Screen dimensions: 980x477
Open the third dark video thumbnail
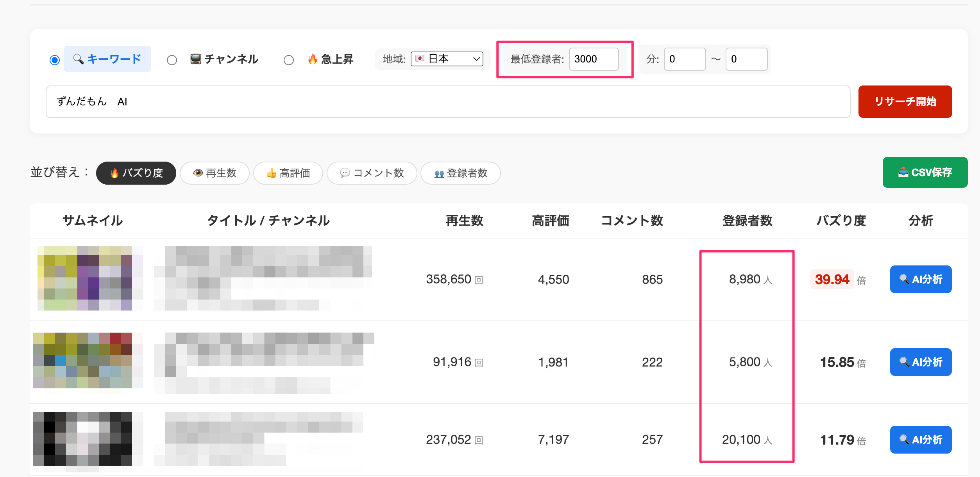pos(83,439)
